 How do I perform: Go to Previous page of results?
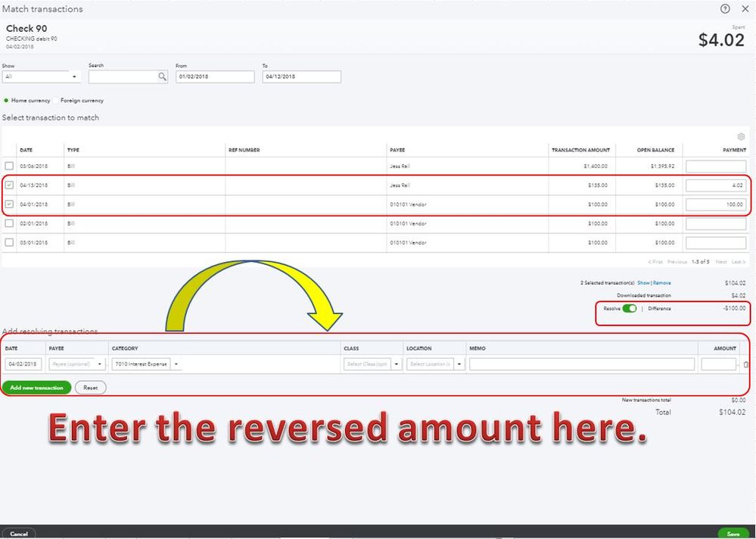tap(677, 262)
